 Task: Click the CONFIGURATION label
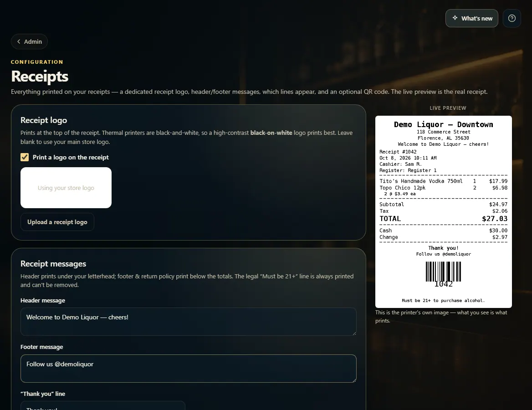(x=37, y=62)
